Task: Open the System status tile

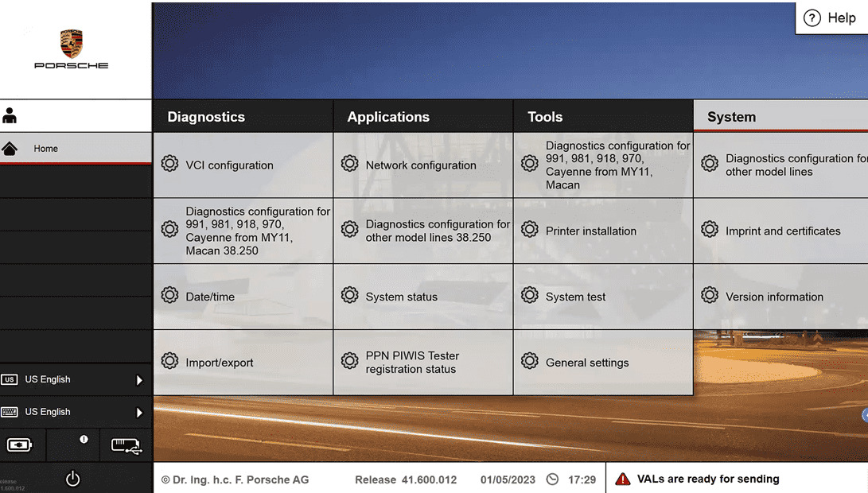Action: pos(423,297)
